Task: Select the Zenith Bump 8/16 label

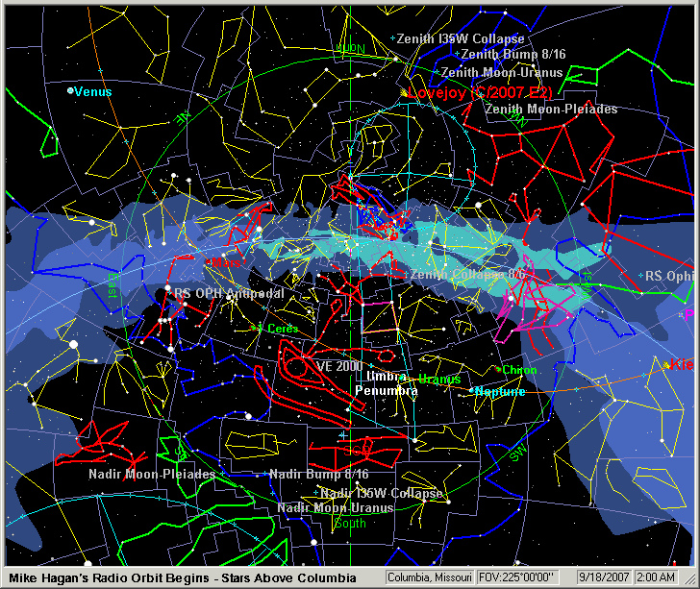Action: [x=511, y=55]
